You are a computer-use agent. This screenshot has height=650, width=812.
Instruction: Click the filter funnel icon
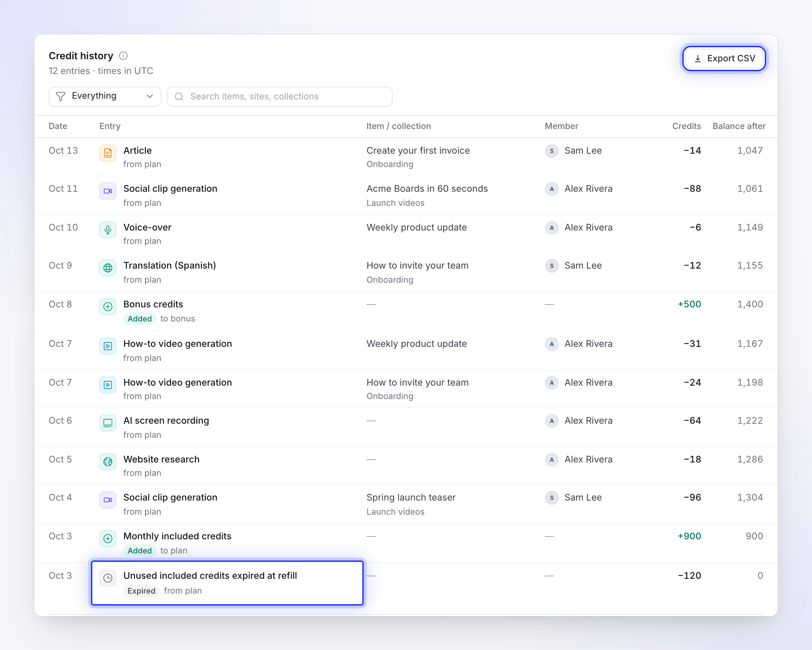point(60,97)
